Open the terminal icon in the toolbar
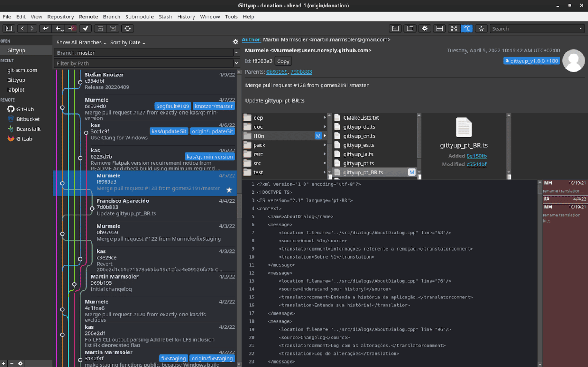 [x=395, y=28]
